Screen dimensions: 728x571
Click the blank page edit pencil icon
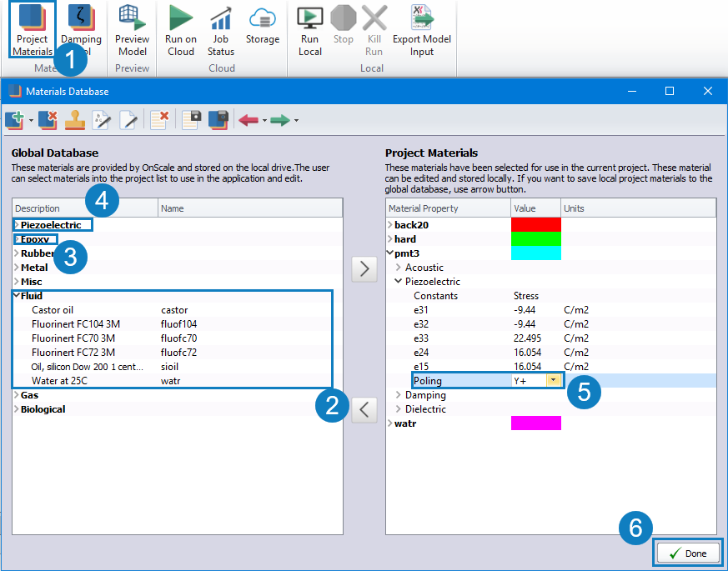[x=128, y=120]
